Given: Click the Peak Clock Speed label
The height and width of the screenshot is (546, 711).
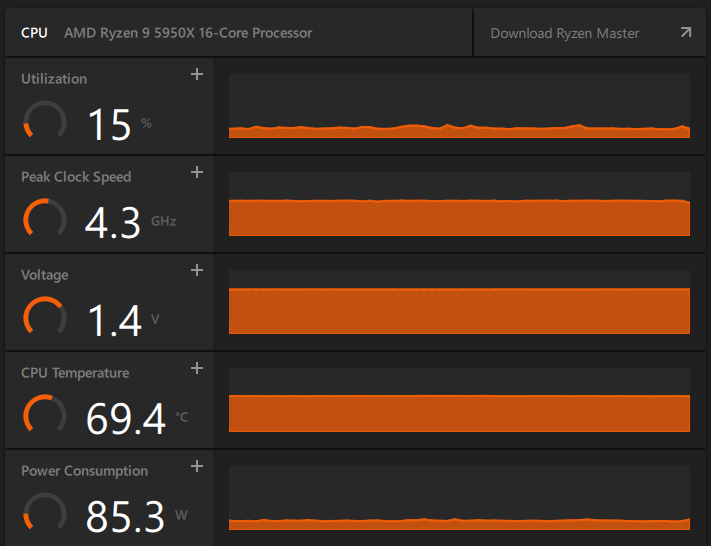Looking at the screenshot, I should 76,177.
